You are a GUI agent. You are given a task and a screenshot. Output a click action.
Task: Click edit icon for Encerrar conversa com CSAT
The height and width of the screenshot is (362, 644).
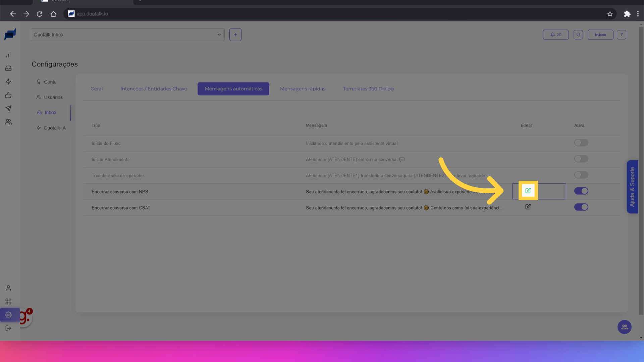tap(528, 207)
